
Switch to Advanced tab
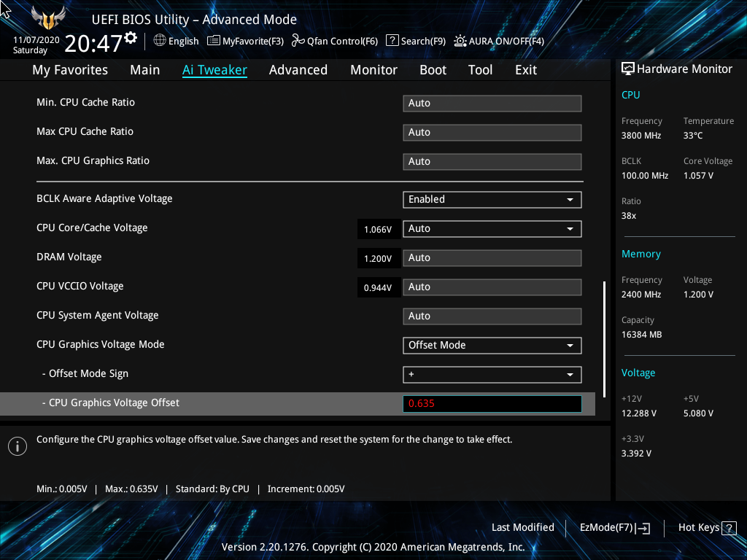coord(298,70)
